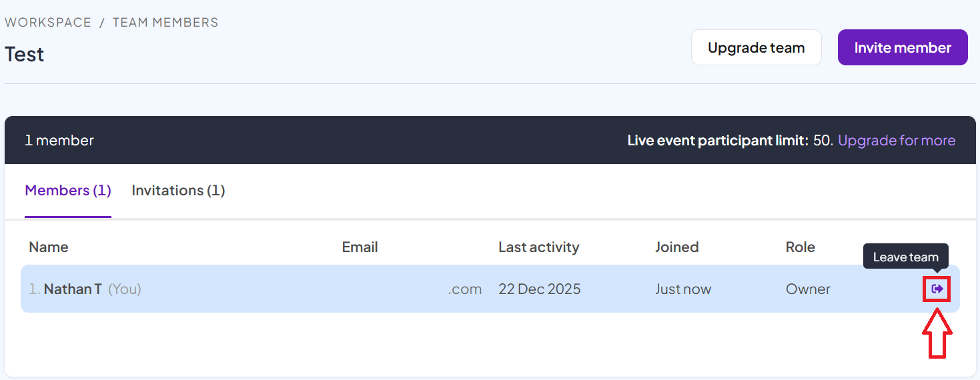Click the 22 Dec 2025 activity date
This screenshot has width=980, height=380.
(x=539, y=289)
